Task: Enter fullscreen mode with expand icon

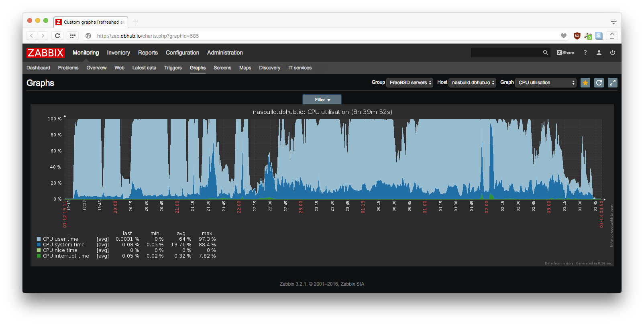Action: pos(613,83)
